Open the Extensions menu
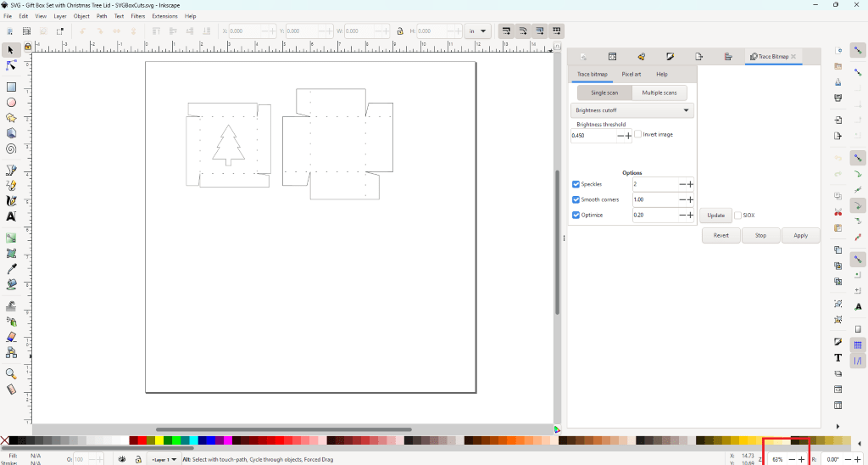This screenshot has height=465, width=868. [x=164, y=16]
